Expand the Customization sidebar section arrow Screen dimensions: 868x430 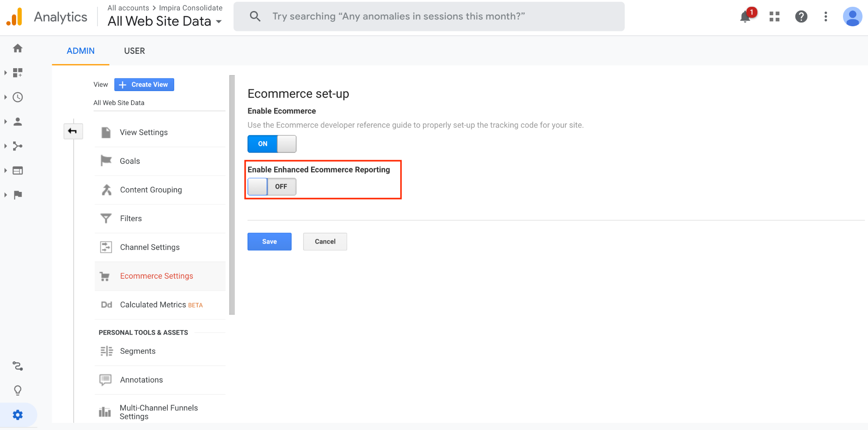click(x=6, y=73)
